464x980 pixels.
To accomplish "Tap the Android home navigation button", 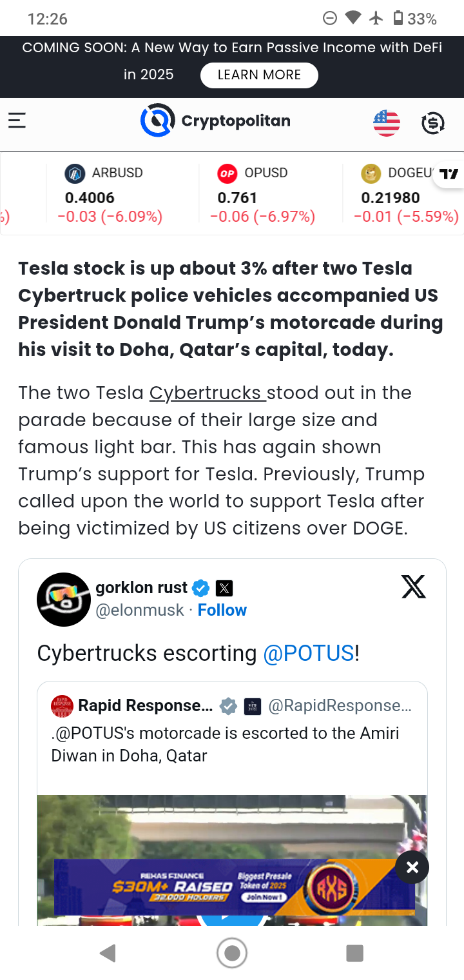I will (x=232, y=953).
